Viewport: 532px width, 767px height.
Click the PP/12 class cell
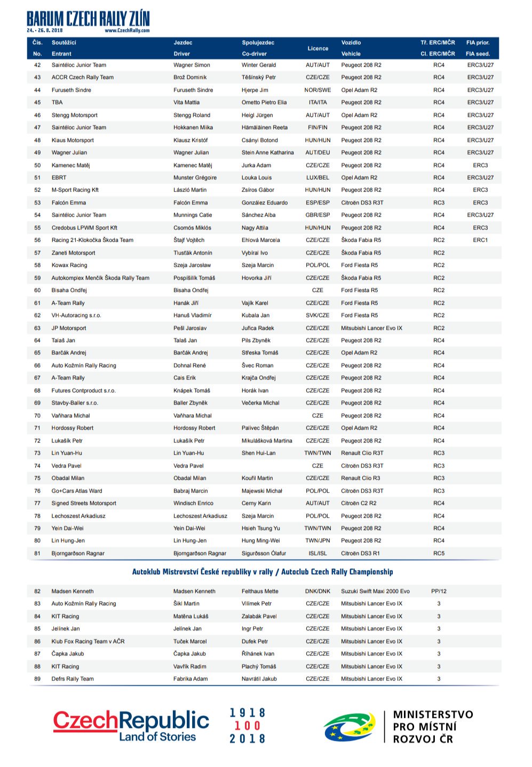pos(439,591)
